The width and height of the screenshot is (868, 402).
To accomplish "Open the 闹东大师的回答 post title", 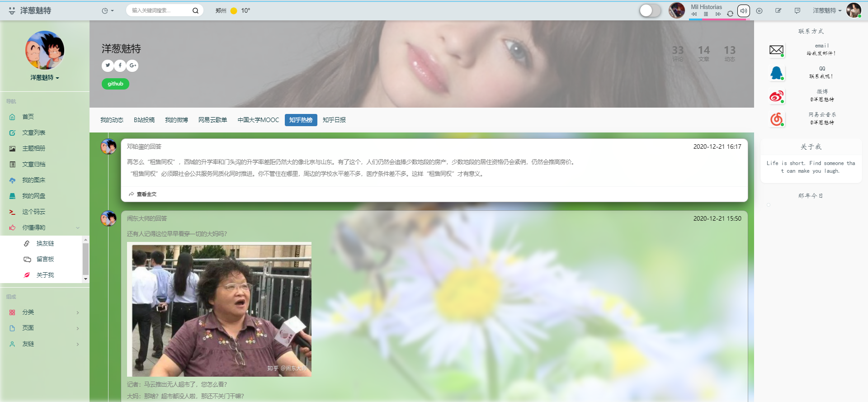I will [x=147, y=218].
